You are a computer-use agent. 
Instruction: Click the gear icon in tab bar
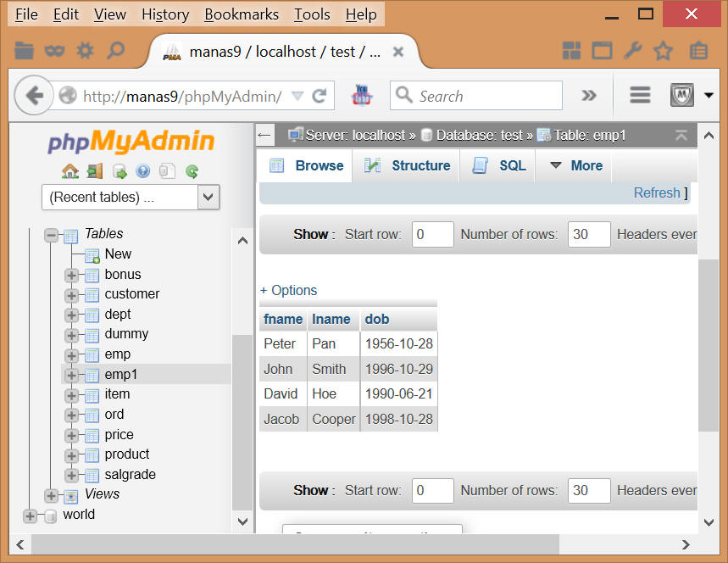[85, 50]
